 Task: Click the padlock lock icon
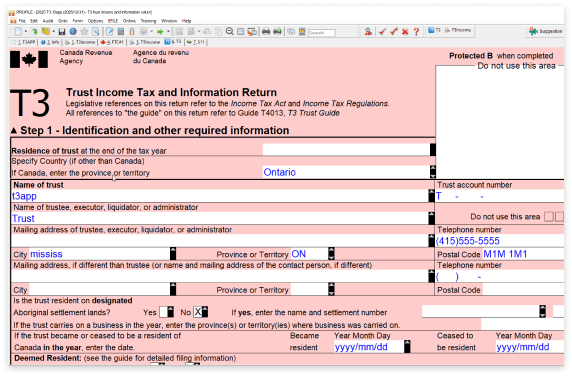tap(132, 32)
